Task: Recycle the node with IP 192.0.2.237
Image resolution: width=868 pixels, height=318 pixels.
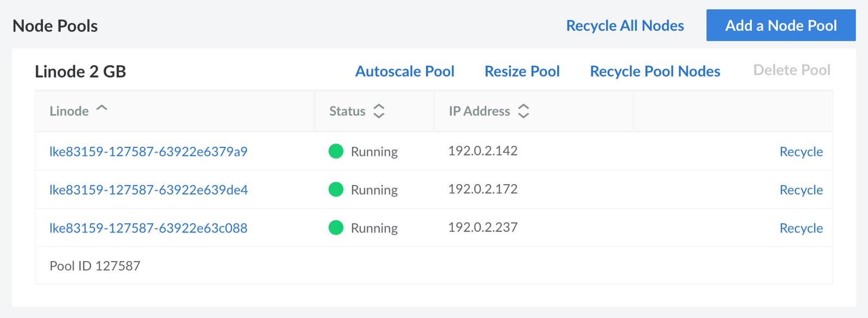Action: 801,228
